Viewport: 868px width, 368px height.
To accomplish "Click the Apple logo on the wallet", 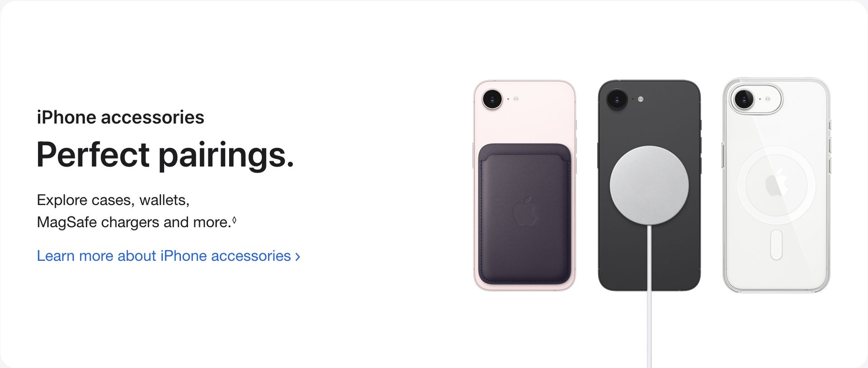I will pos(525,211).
